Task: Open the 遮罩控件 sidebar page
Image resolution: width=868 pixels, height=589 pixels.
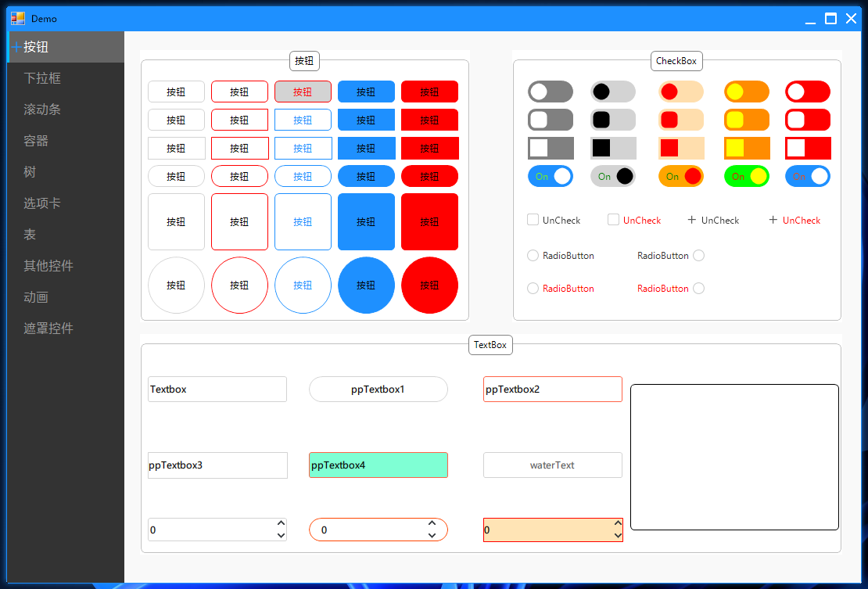Action: (x=66, y=329)
